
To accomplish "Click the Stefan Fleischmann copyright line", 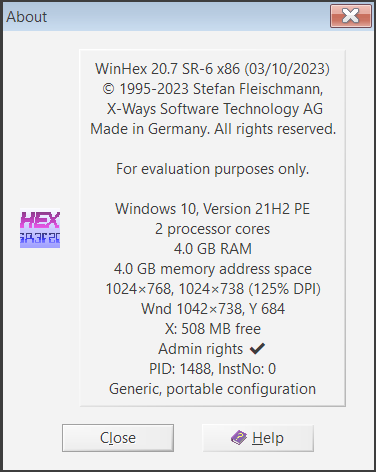I will click(213, 89).
